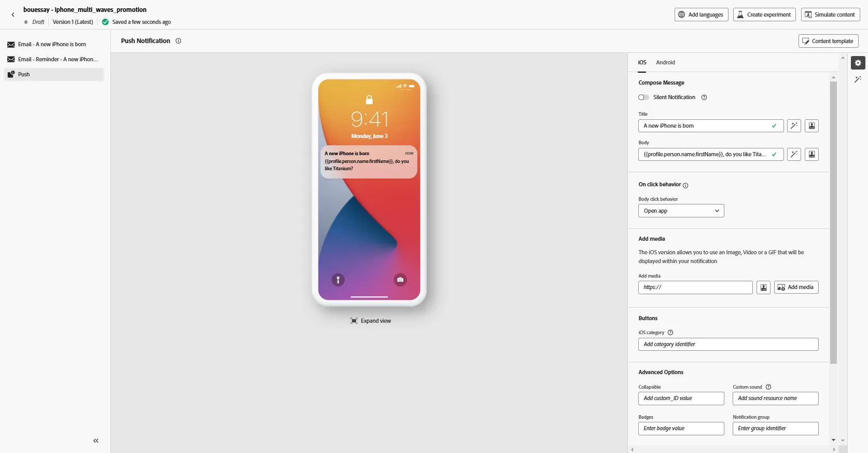Open the settings gear in right rail
The height and width of the screenshot is (453, 868).
click(x=858, y=63)
